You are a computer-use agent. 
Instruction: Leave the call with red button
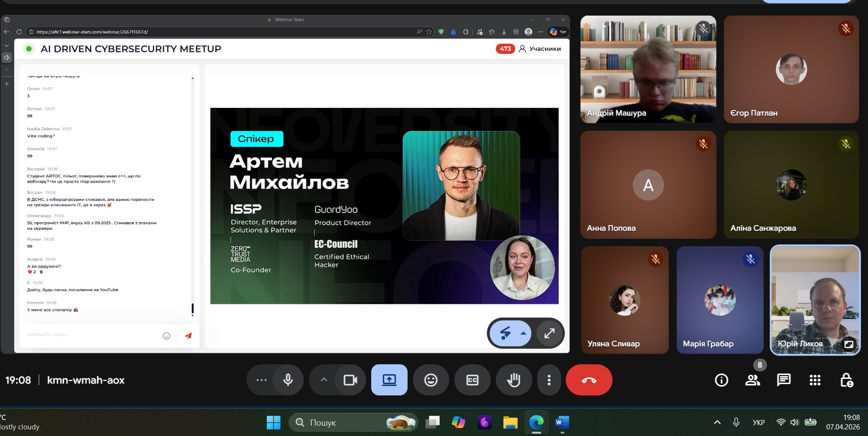[x=589, y=380]
